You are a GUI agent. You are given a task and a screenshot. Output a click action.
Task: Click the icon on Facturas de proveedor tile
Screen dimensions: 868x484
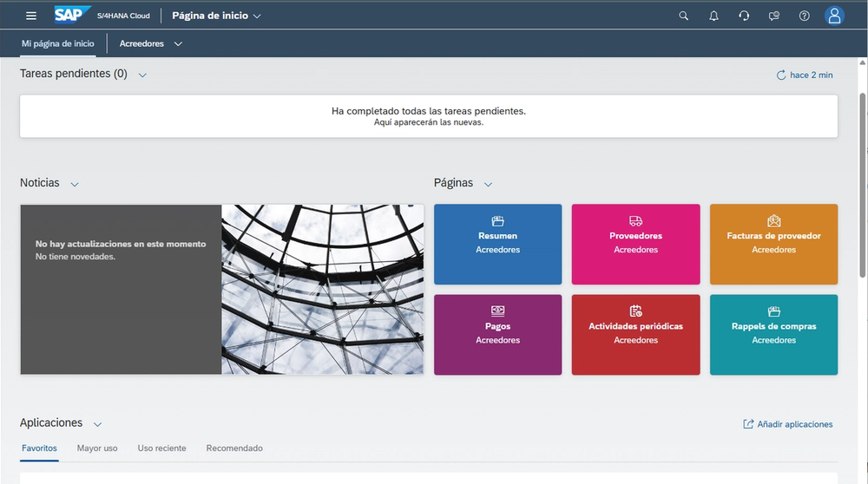(x=774, y=221)
